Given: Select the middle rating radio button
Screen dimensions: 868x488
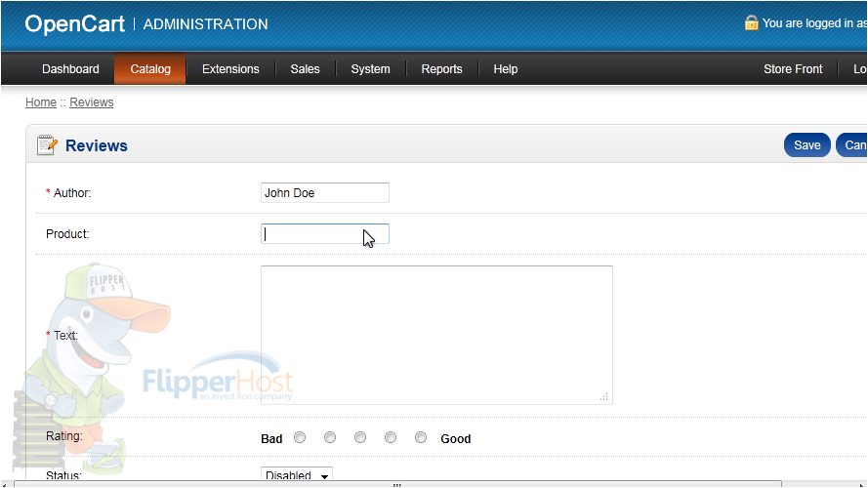Looking at the screenshot, I should [360, 437].
